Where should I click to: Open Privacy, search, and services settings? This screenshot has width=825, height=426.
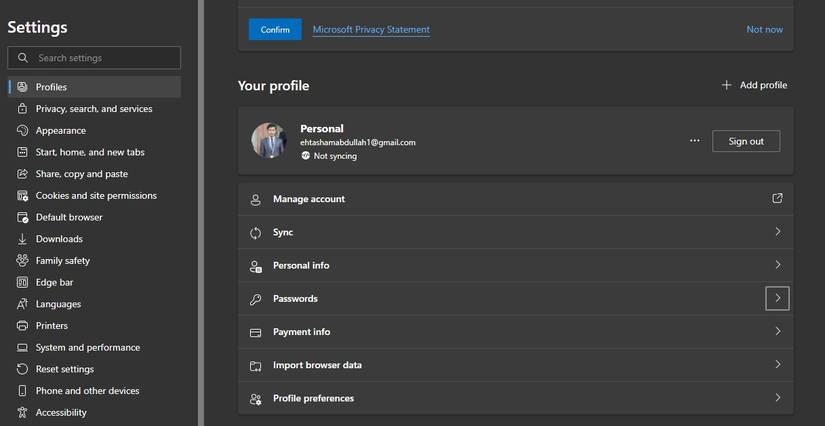tap(94, 109)
